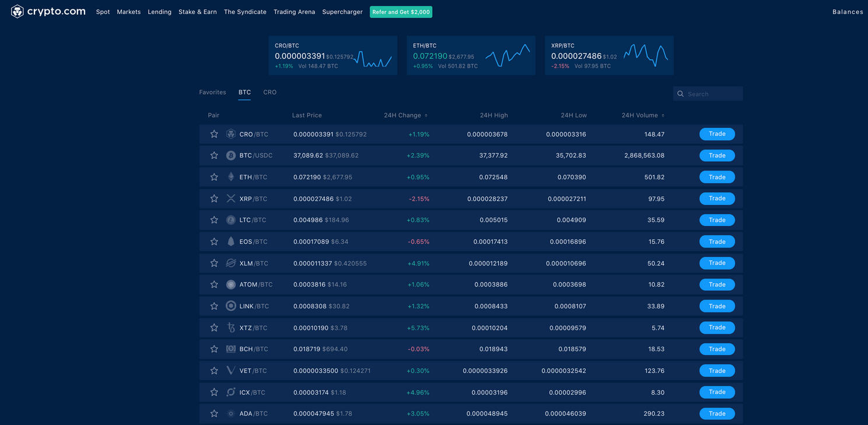
Task: Open the XRP/BTC ticker card
Action: pyautogui.click(x=610, y=55)
